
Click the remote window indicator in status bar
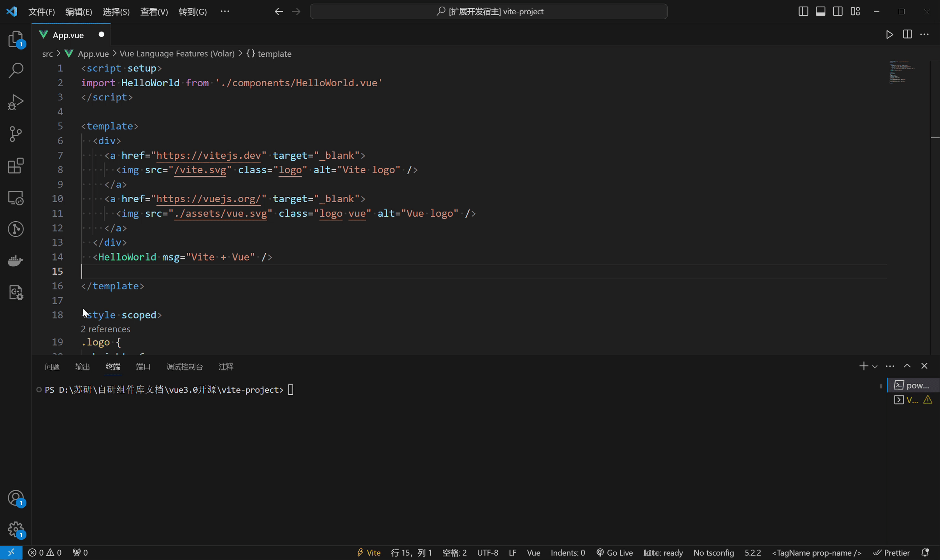pyautogui.click(x=11, y=553)
